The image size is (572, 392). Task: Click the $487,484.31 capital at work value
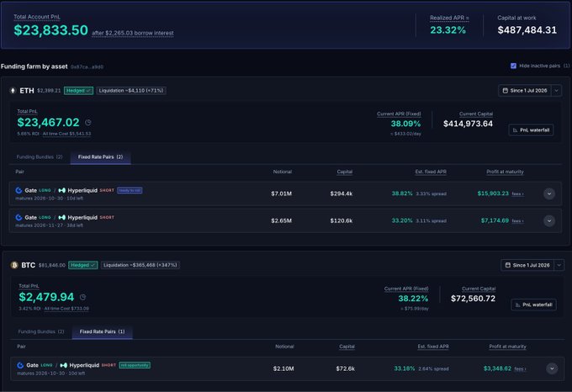(x=527, y=30)
